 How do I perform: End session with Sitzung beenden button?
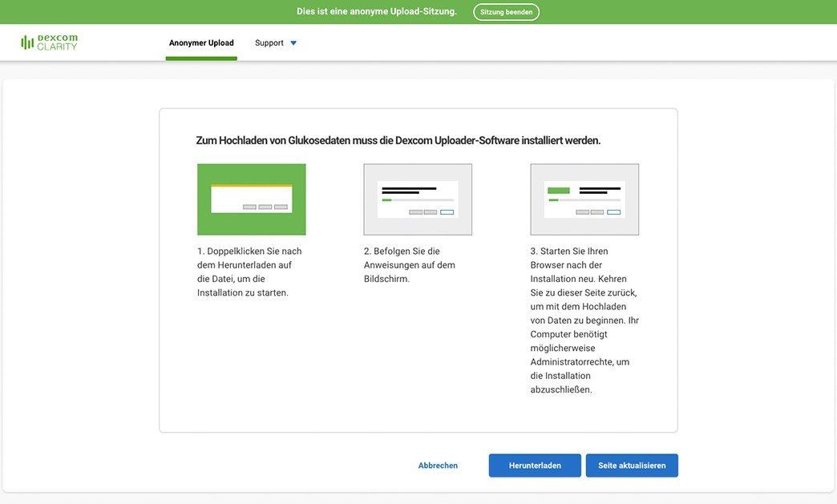[506, 12]
